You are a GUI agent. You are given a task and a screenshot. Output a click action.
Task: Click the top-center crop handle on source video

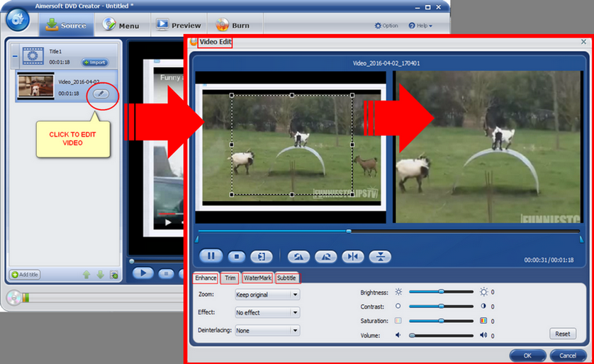click(292, 96)
